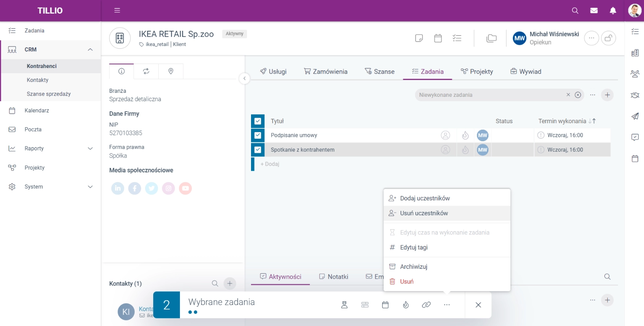Viewport: 644px width, 326px height.
Task: Open the three-dots circle next to Opiekun
Action: pyautogui.click(x=591, y=38)
